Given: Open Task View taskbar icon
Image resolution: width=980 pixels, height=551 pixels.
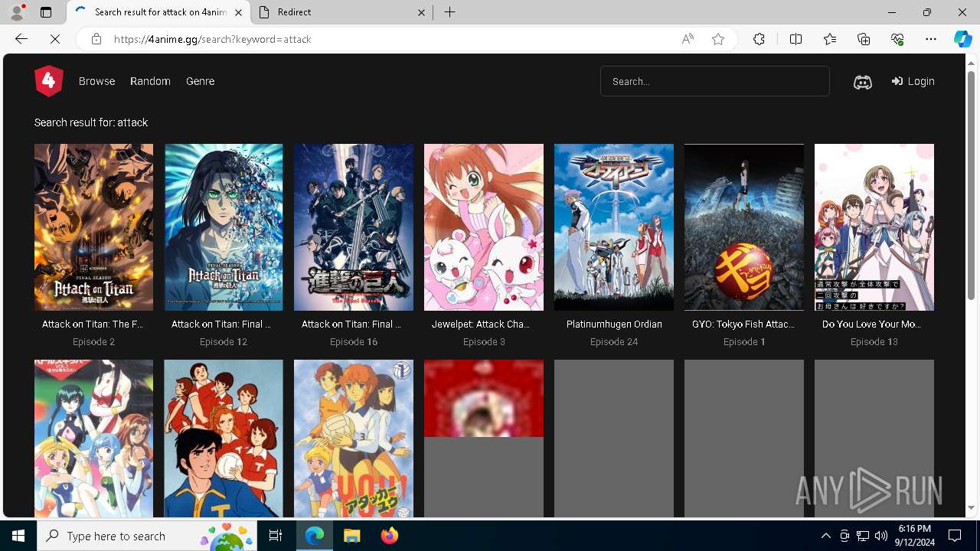Looking at the screenshot, I should (276, 536).
